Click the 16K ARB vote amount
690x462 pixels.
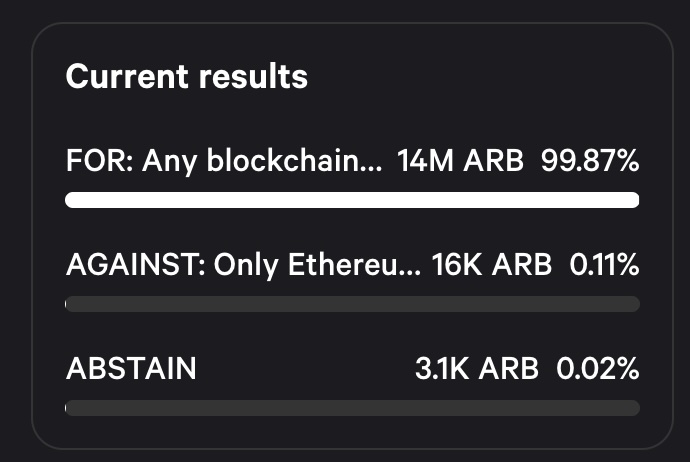[492, 264]
